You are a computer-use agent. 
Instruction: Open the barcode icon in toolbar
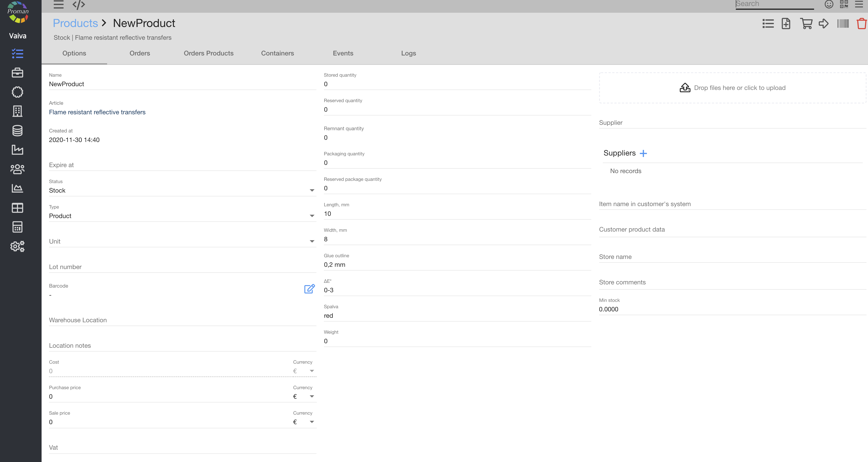tap(843, 24)
